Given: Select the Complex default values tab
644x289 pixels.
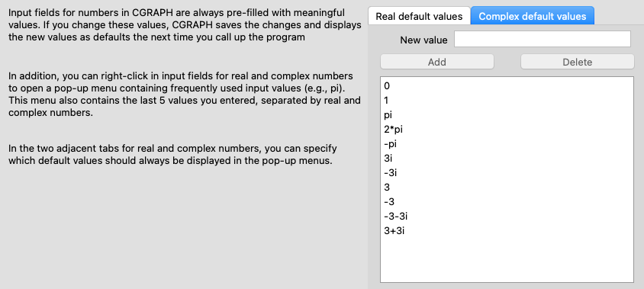Looking at the screenshot, I should (533, 17).
